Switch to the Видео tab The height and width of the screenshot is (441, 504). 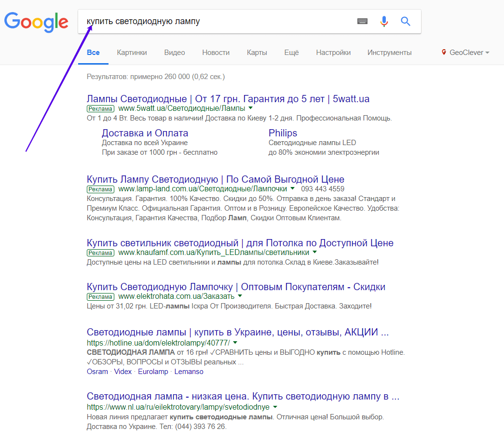pos(174,53)
